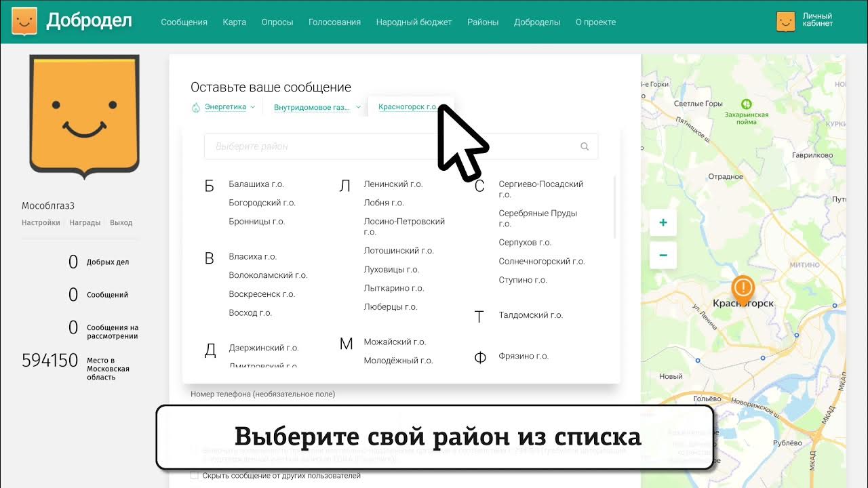Click the Светлые Горы label on the map
The height and width of the screenshot is (488, 868).
click(698, 104)
